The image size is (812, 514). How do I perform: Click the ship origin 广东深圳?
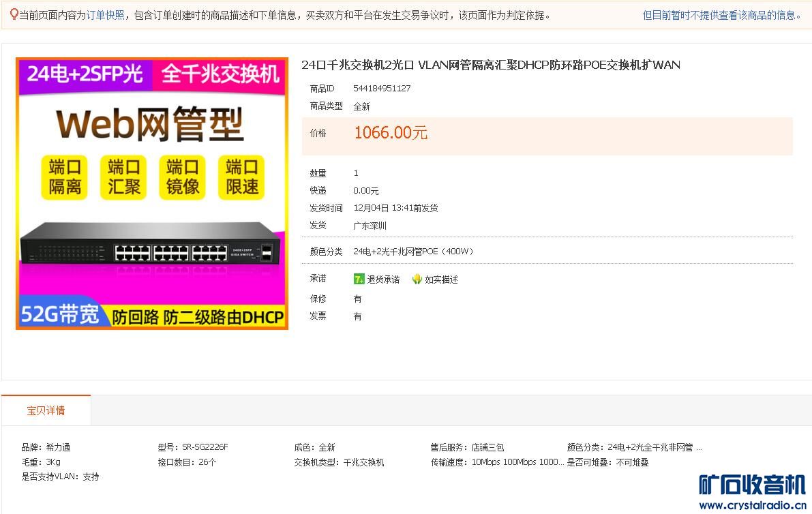(x=370, y=225)
